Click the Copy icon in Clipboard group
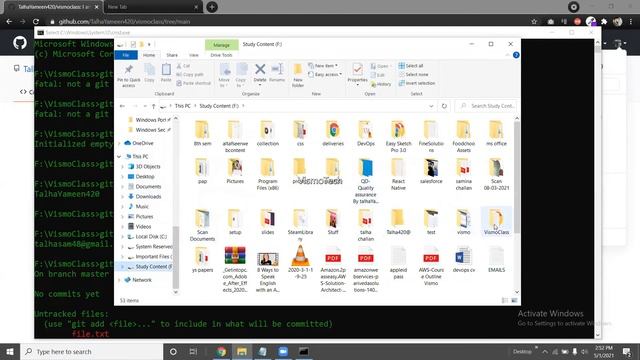This screenshot has height=360, width=640. pos(149,70)
